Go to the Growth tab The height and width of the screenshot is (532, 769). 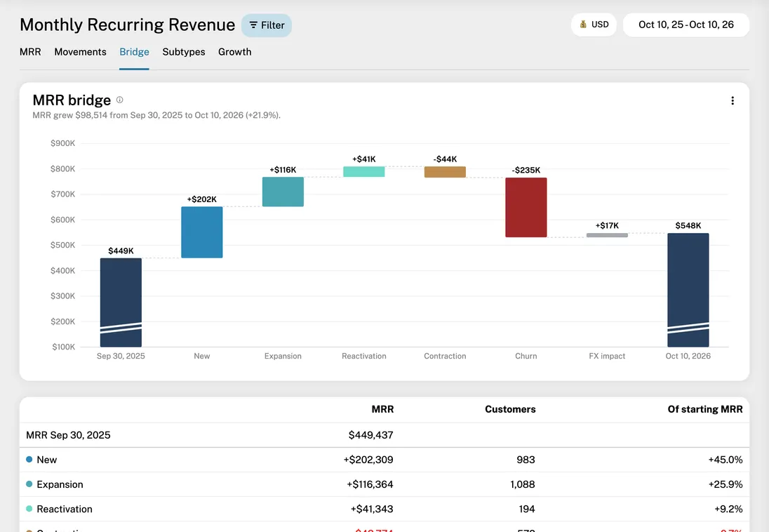click(235, 52)
